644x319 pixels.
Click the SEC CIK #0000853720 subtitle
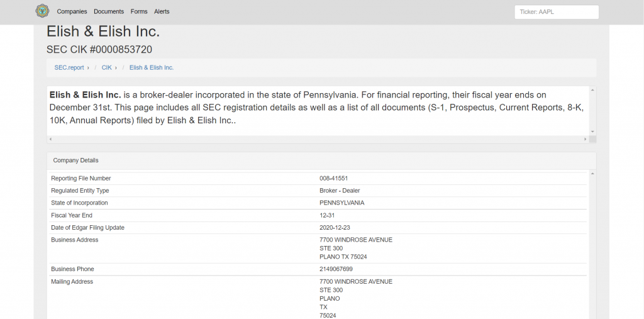pos(99,49)
